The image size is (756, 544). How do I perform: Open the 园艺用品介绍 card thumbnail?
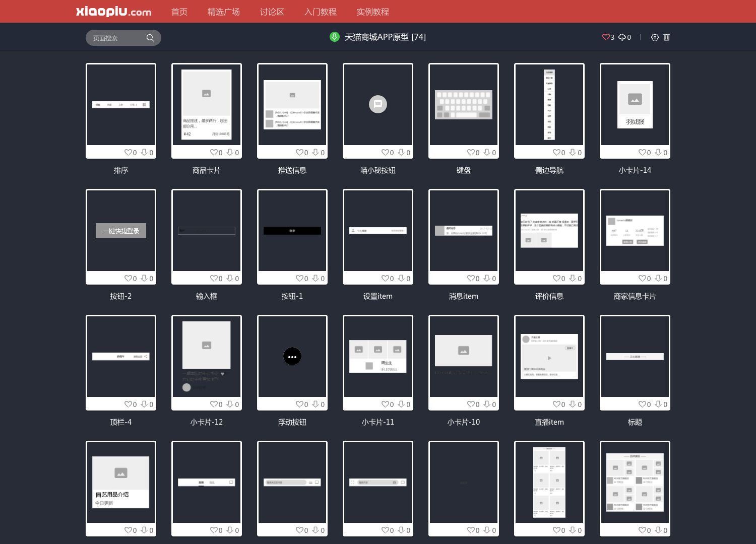121,483
